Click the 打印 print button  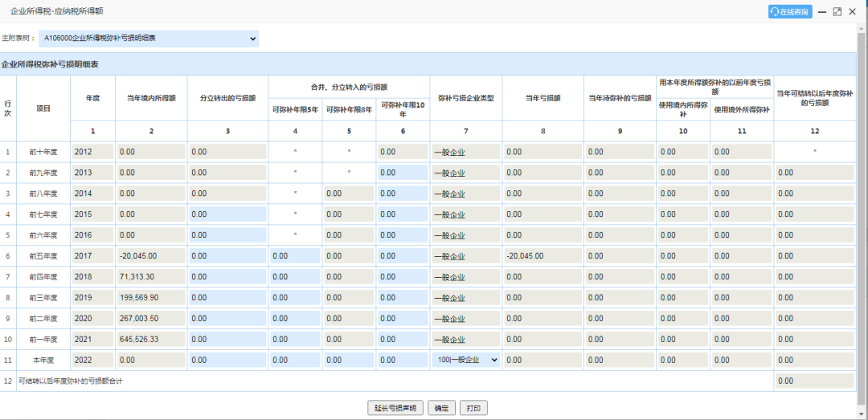coord(473,409)
